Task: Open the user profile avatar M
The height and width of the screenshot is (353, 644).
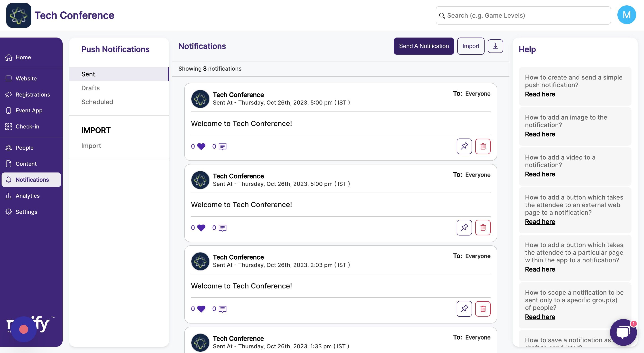Action: click(x=626, y=15)
